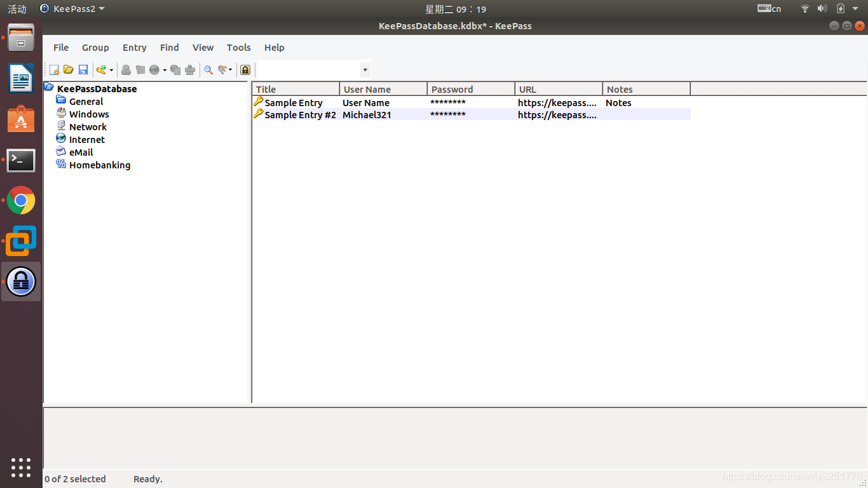The height and width of the screenshot is (488, 868).
Task: Click the key icon of Sample Entry
Action: (x=258, y=102)
